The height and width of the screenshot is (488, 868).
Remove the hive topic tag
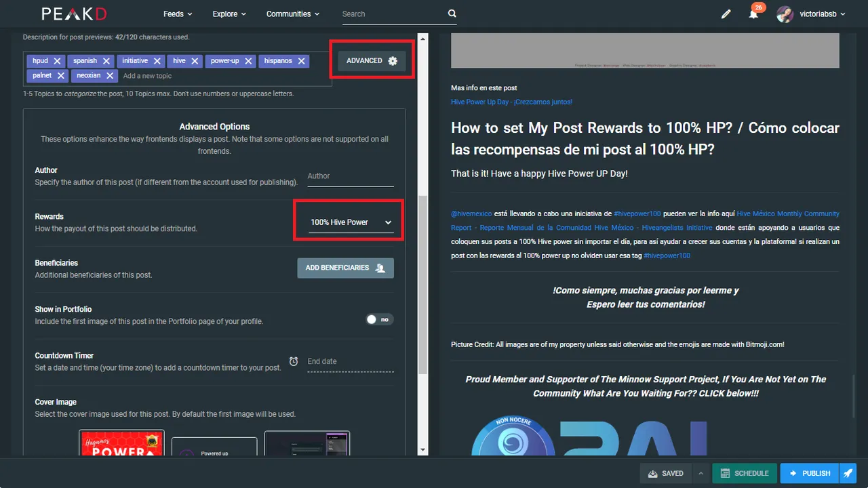pos(195,61)
